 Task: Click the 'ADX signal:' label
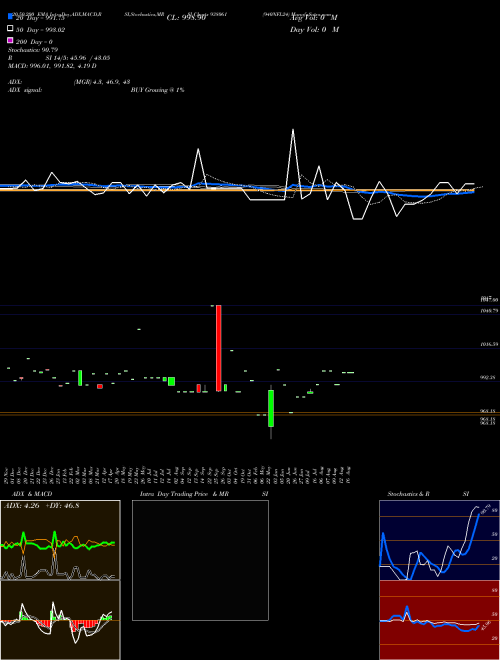point(25,90)
